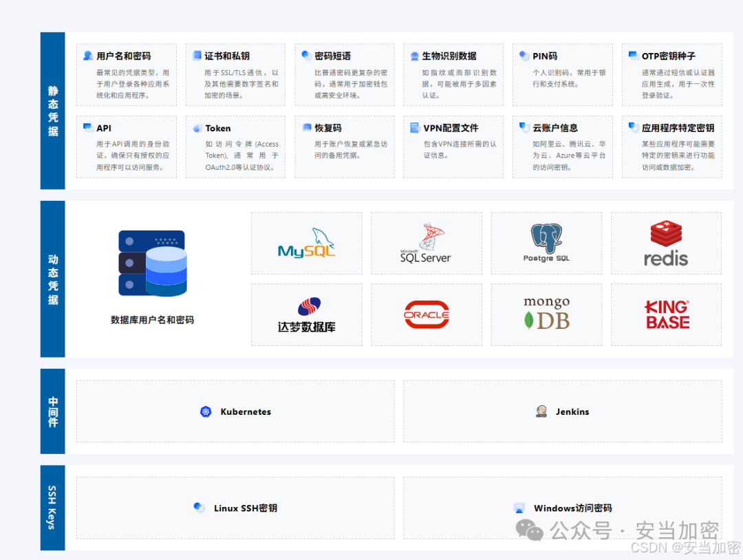Select the Oracle red logo
Viewport: 743px width, 560px height.
coord(427,315)
